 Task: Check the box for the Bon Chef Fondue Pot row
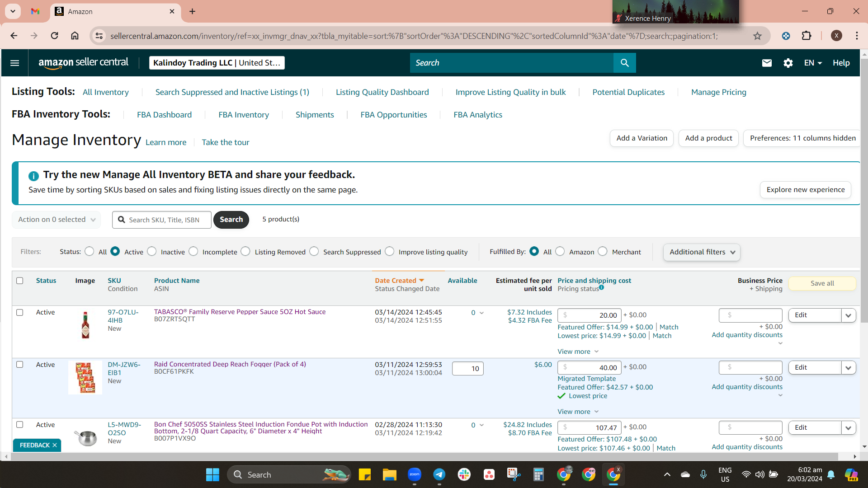coord(20,424)
